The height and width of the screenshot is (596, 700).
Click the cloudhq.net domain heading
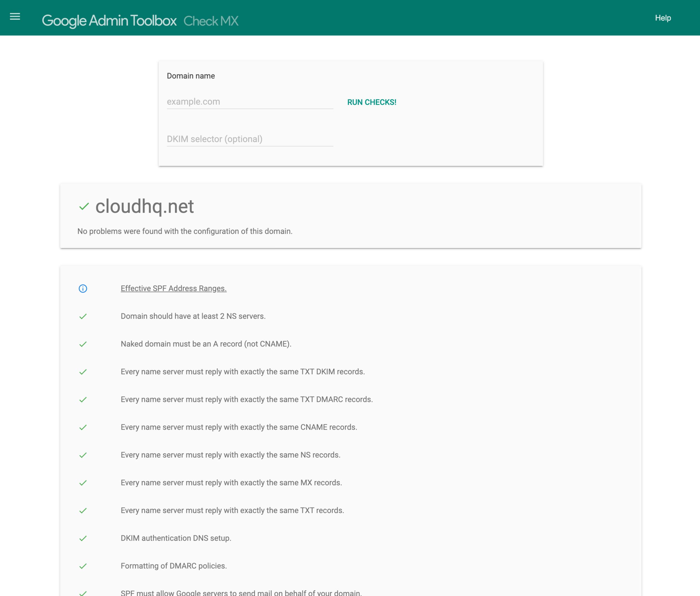144,206
